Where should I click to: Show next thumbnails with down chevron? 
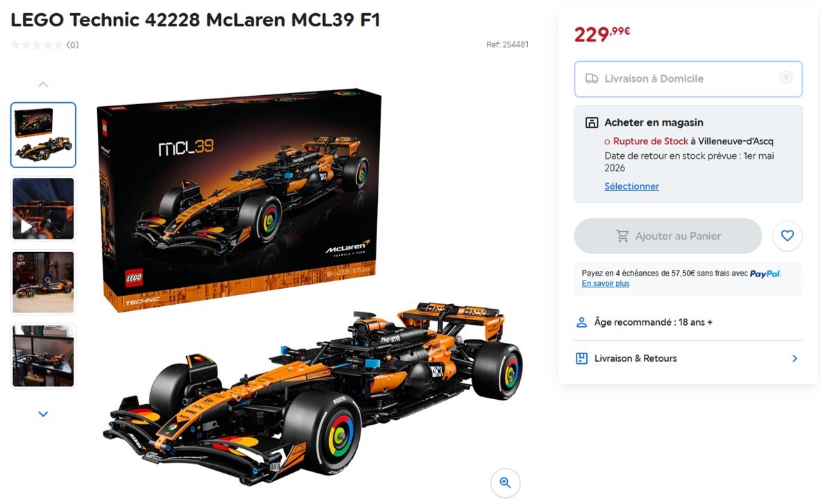44,414
